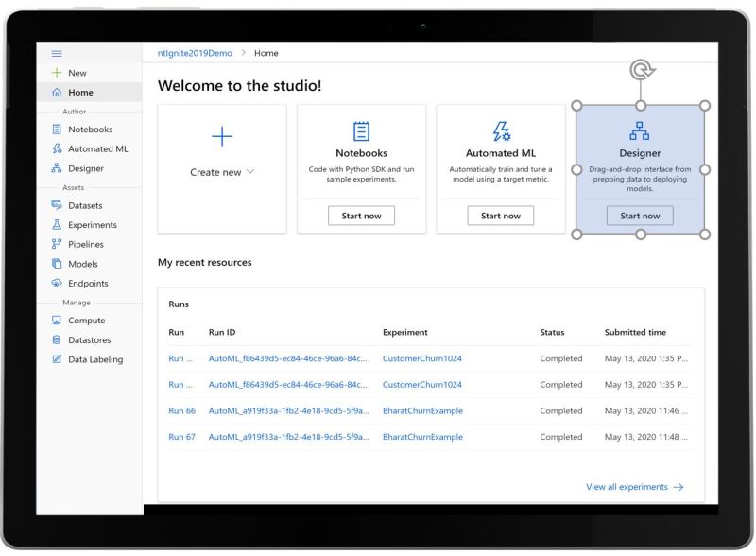This screenshot has height=556, width=756.
Task: Click Completed status in Run 66 row
Action: pyautogui.click(x=561, y=410)
